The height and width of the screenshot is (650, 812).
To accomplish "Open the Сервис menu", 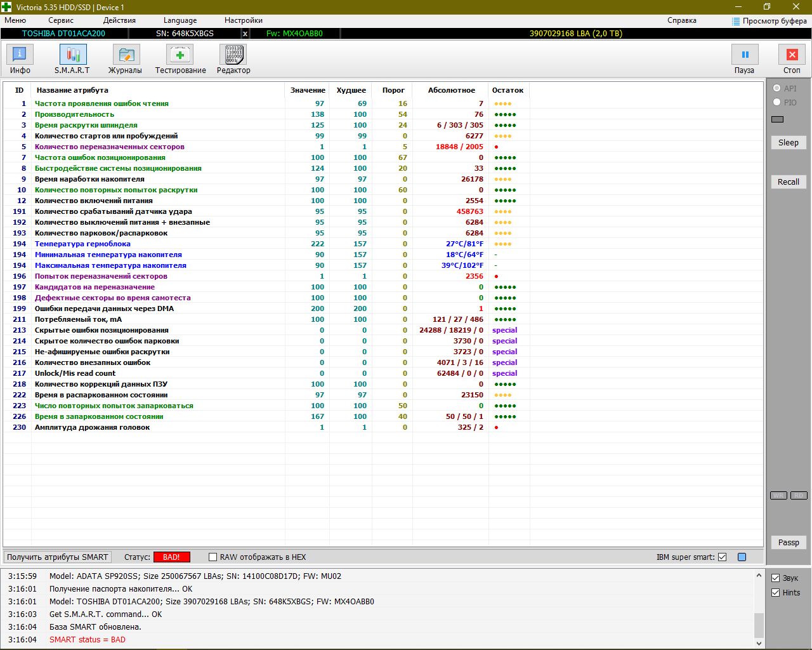I will 61,20.
